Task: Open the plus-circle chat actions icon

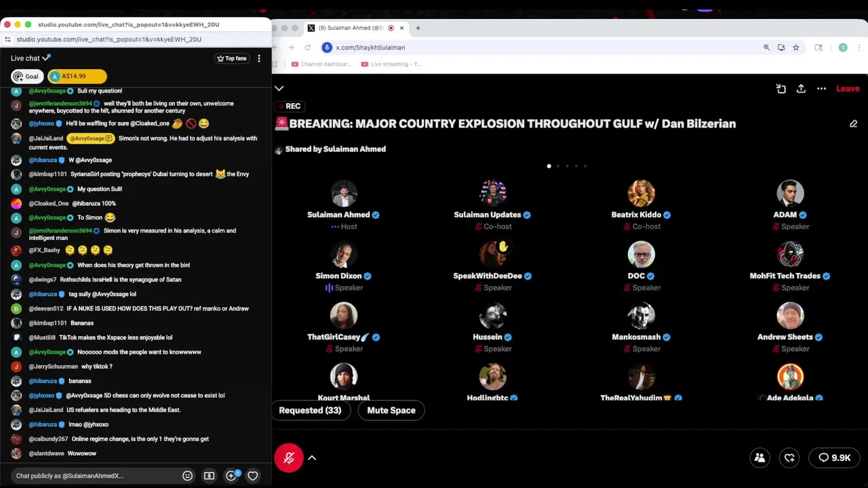Action: click(231, 476)
